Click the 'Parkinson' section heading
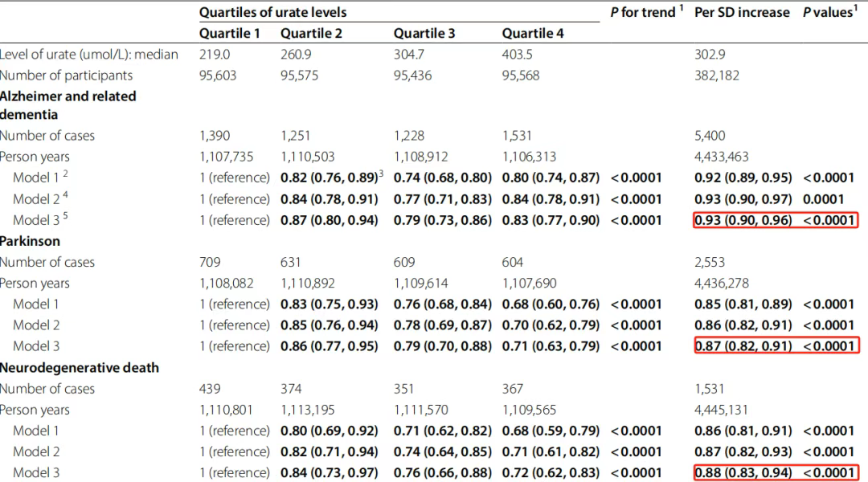Viewport: 868px width, 482px height. pyautogui.click(x=30, y=241)
